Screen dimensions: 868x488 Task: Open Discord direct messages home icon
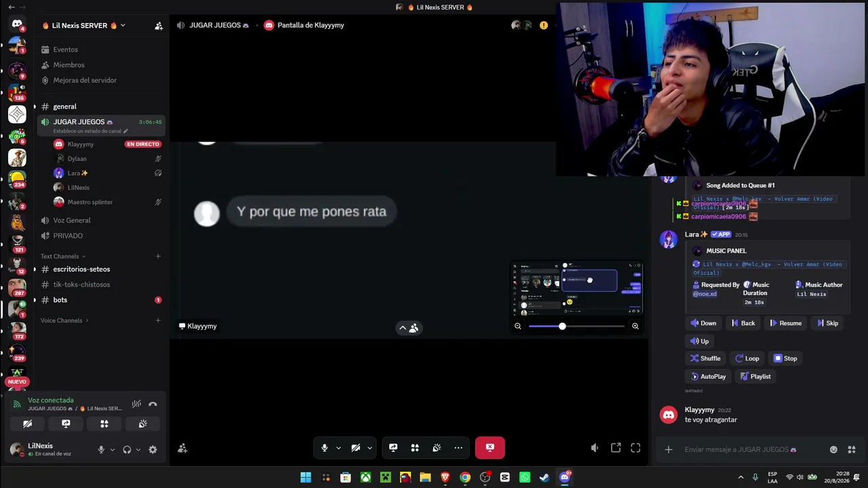17,24
